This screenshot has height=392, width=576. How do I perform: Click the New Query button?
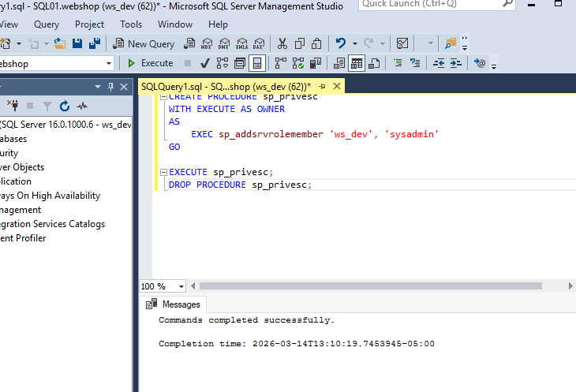click(x=144, y=43)
